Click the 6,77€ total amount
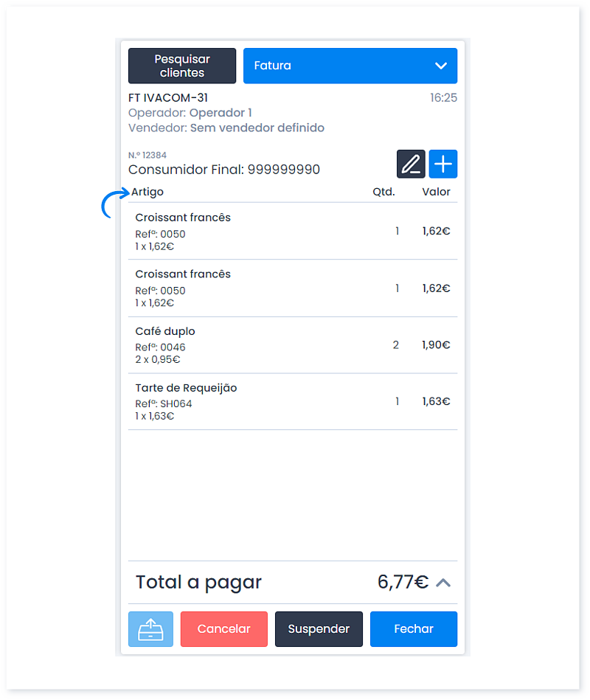590x700 pixels. pyautogui.click(x=403, y=582)
